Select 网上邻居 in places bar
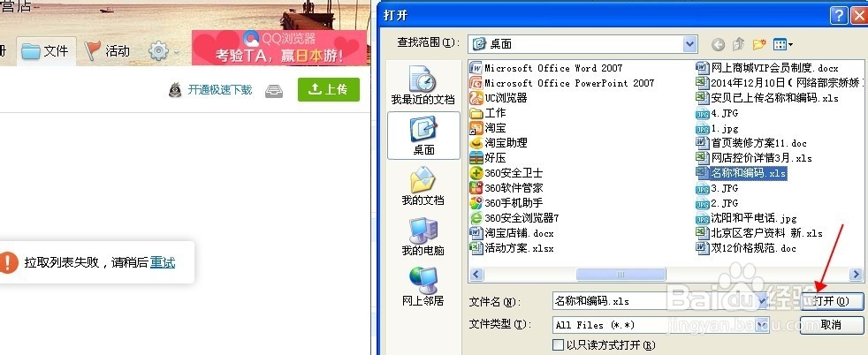Viewport: 868px width, 355px height. pos(423,286)
